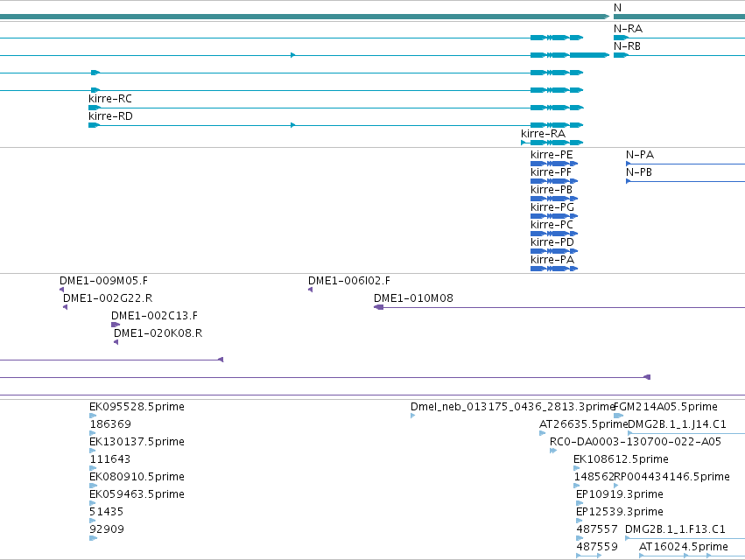This screenshot has width=745, height=560.
Task: Select the N gene label
Action: click(x=617, y=8)
